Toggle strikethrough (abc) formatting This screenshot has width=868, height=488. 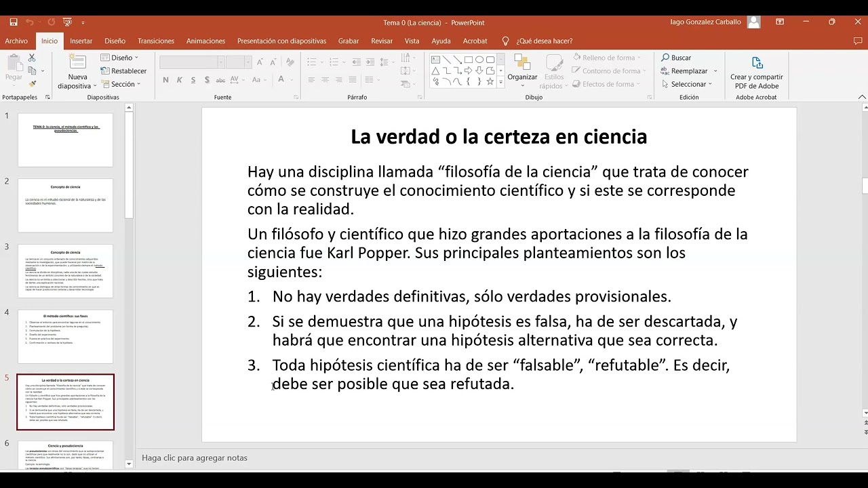point(220,80)
